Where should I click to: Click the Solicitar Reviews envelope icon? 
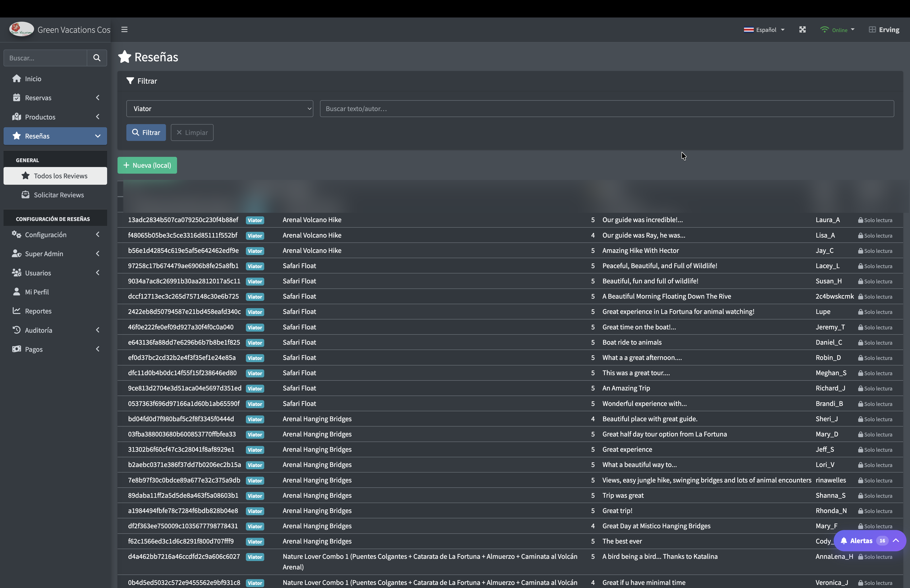pyautogui.click(x=26, y=194)
